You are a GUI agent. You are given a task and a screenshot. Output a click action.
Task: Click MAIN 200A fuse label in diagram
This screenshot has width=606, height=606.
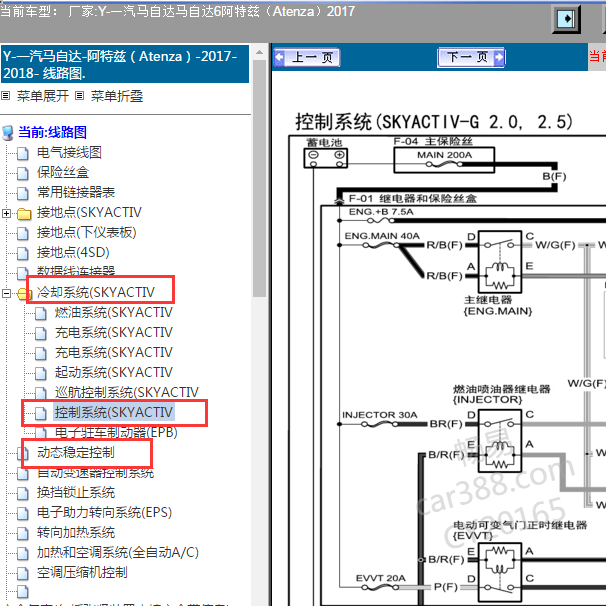[444, 155]
